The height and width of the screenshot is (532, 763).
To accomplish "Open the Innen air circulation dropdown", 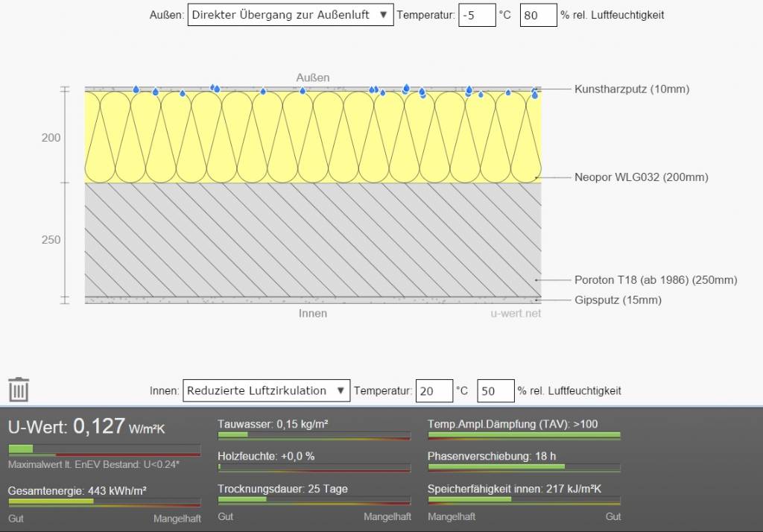I will (x=265, y=390).
